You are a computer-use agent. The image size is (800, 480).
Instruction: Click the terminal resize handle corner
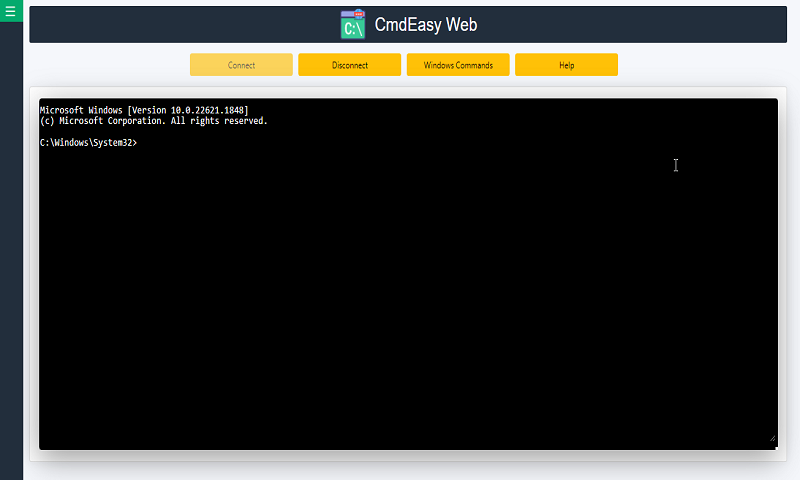pyautogui.click(x=772, y=438)
